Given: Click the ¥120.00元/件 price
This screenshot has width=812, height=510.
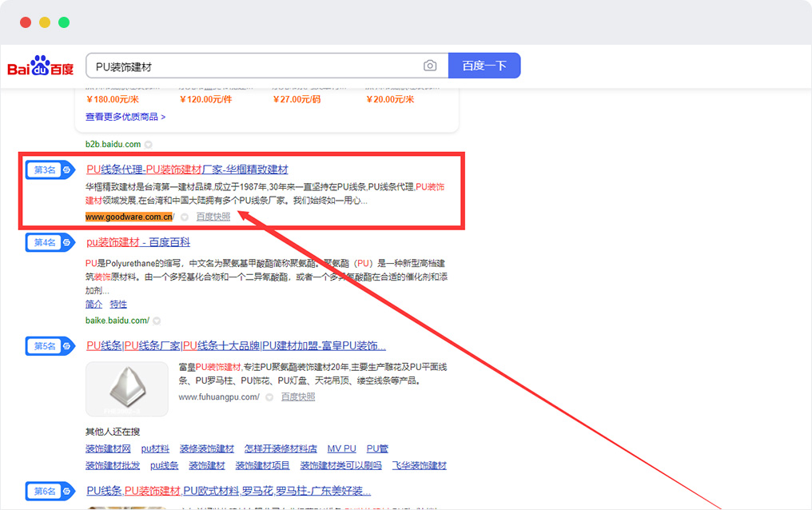Looking at the screenshot, I should (x=205, y=99).
